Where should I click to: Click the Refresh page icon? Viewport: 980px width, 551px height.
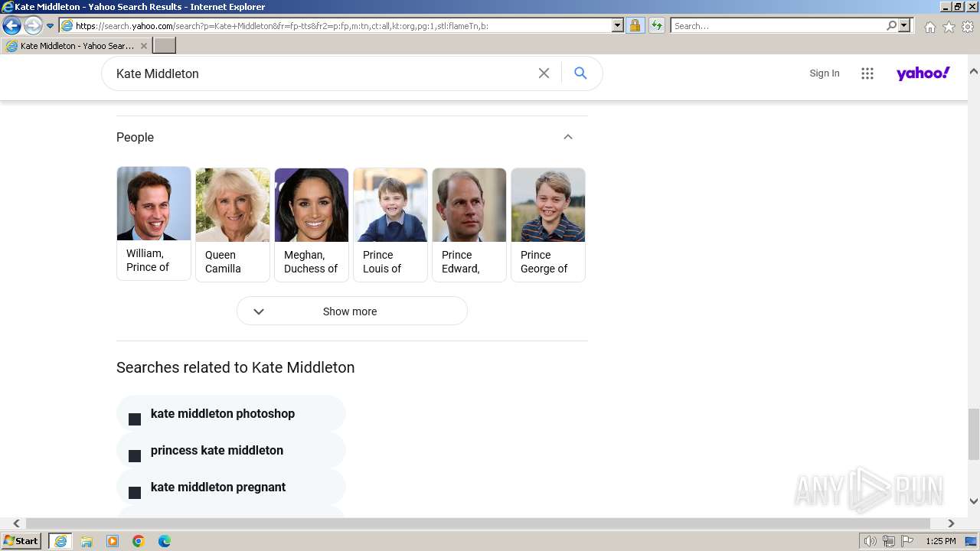point(657,26)
